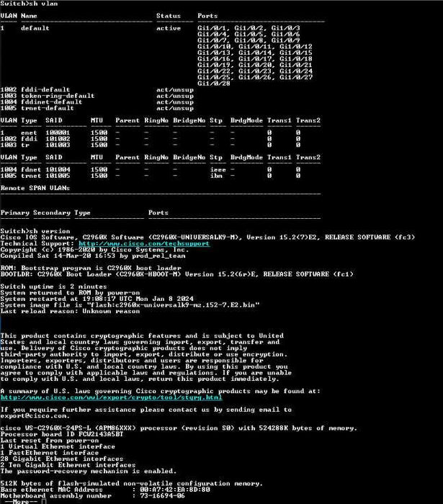The width and height of the screenshot is (443, 504).
Task: Click the 'System image file is' line
Action: (x=130, y=305)
